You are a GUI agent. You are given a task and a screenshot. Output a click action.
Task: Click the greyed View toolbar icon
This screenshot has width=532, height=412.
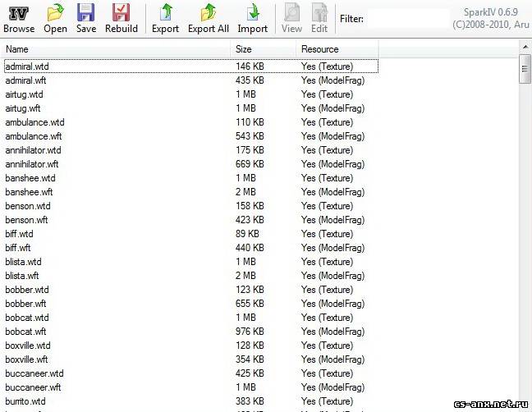coord(291,19)
